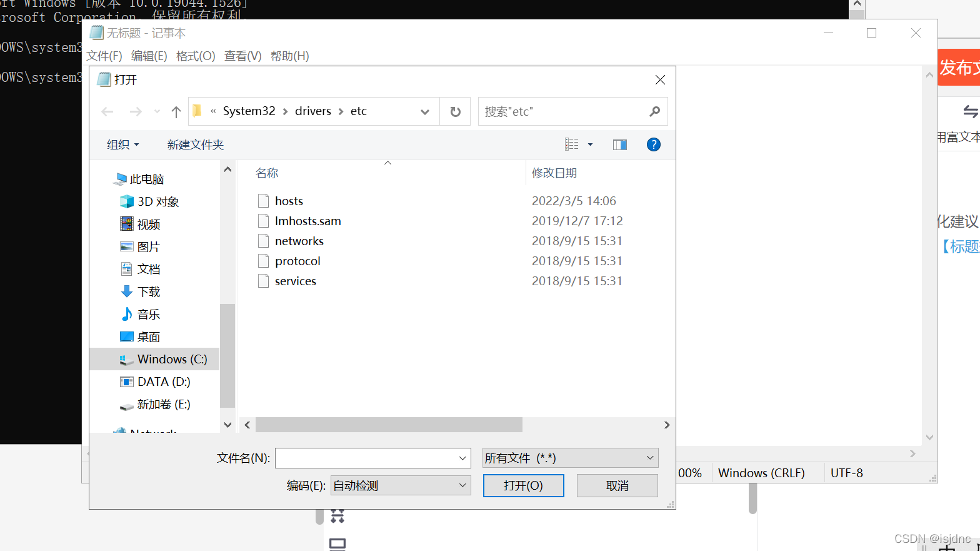Select 新加卷 (E:) drive
The image size is (980, 551).
click(x=155, y=404)
